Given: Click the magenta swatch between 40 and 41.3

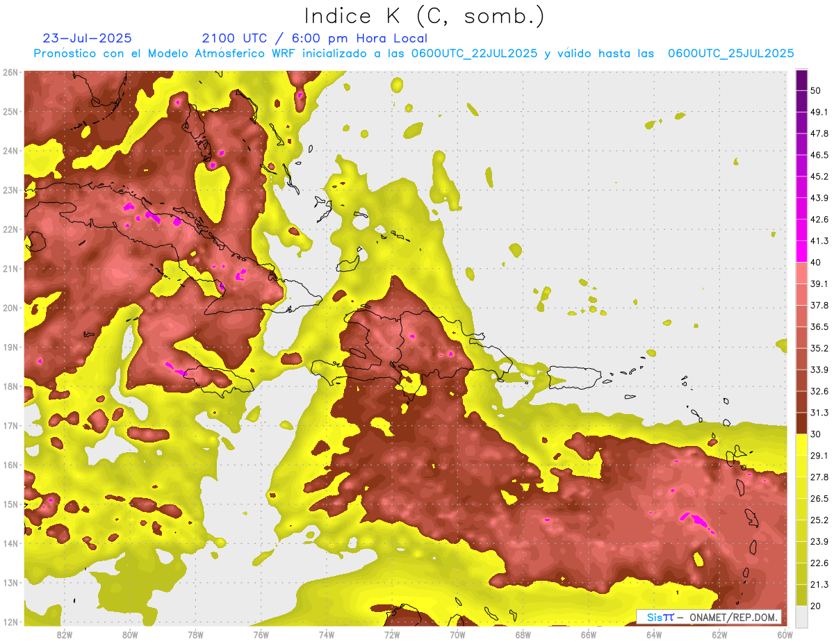Looking at the screenshot, I should click(x=801, y=251).
